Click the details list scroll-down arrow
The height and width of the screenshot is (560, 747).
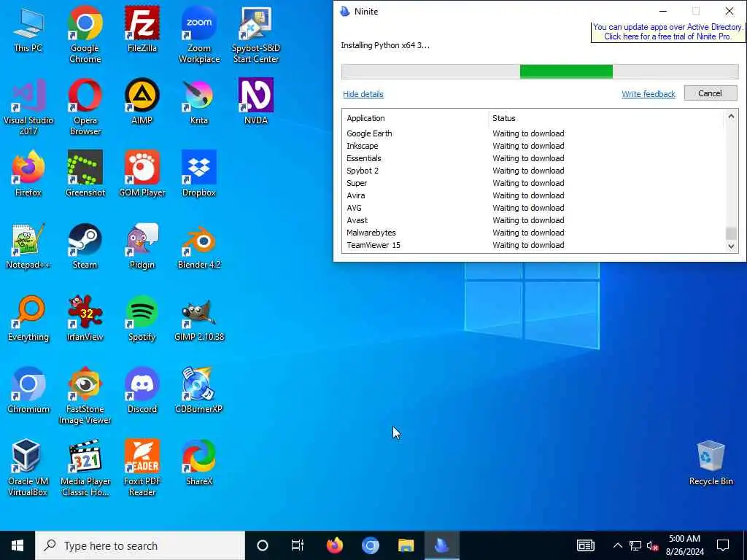point(731,246)
